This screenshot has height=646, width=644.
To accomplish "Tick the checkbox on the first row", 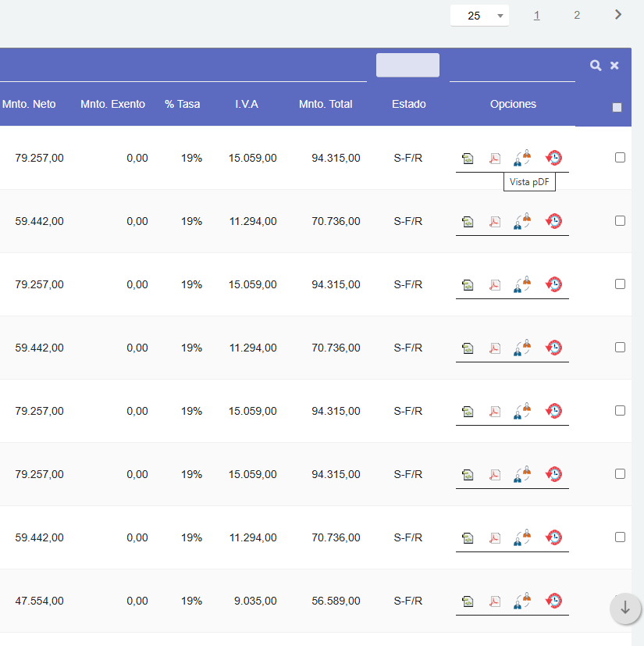I will pyautogui.click(x=620, y=157).
